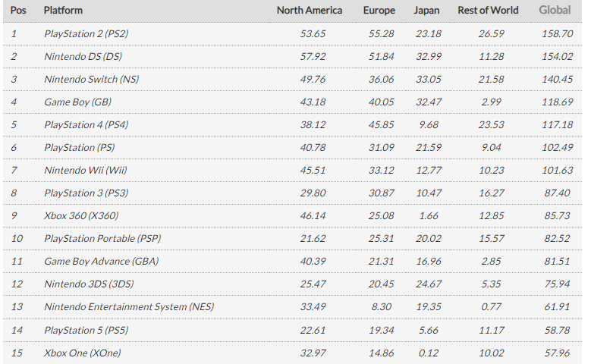Screen dimensions: 591x364
Task: Open Nintendo Entertainment System (NES) entry
Action: (129, 306)
